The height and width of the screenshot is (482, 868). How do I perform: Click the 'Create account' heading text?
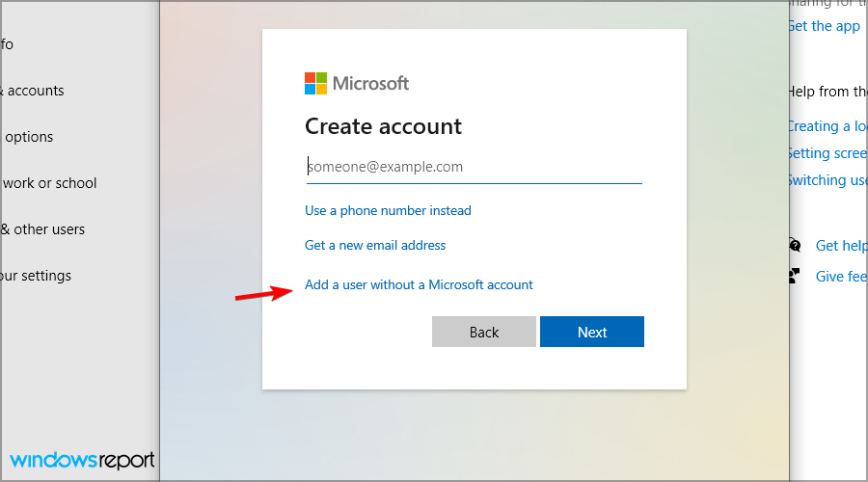(383, 126)
